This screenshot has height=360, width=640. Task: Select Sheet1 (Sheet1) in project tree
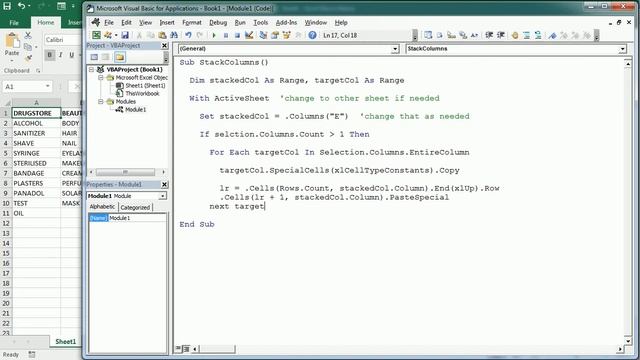pos(145,86)
